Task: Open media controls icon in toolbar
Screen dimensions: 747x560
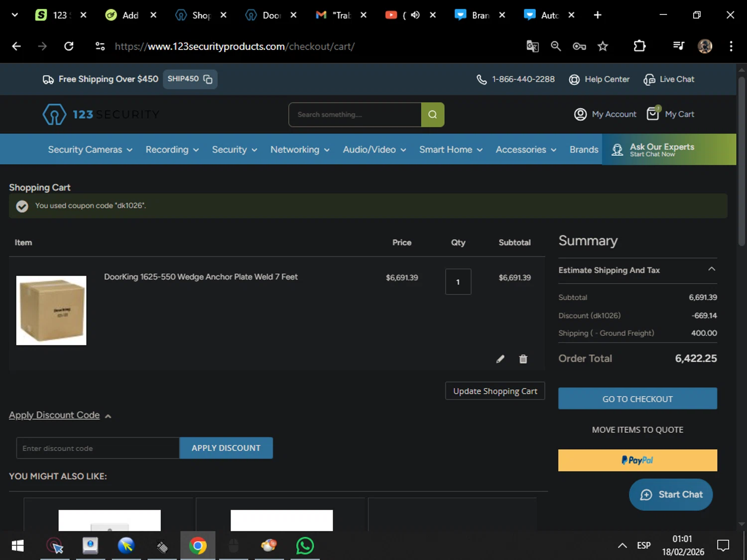Action: (678, 46)
